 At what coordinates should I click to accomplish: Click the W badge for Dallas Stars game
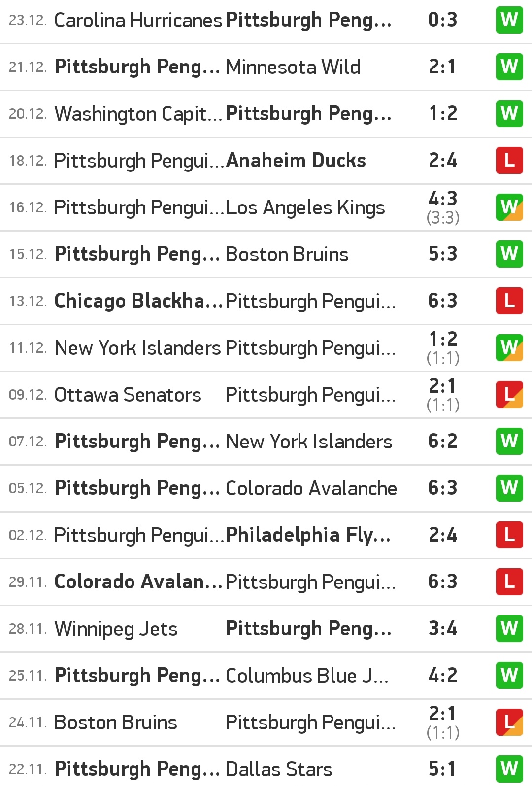[x=509, y=769]
